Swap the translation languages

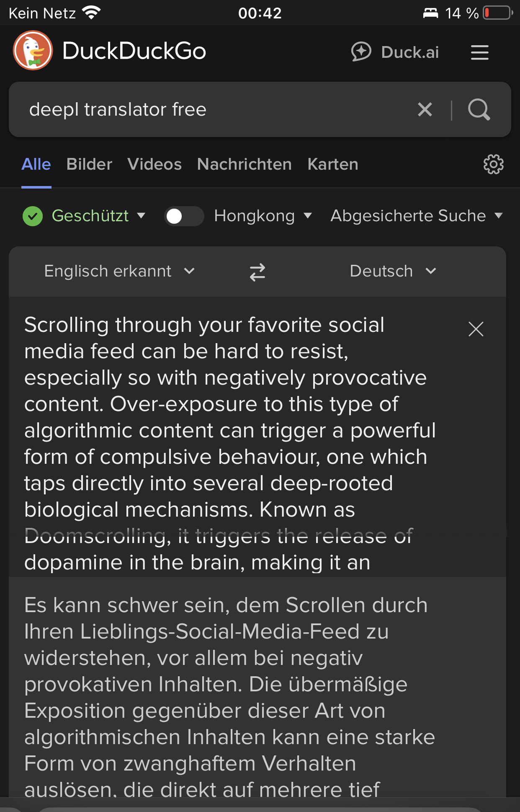[x=257, y=272]
